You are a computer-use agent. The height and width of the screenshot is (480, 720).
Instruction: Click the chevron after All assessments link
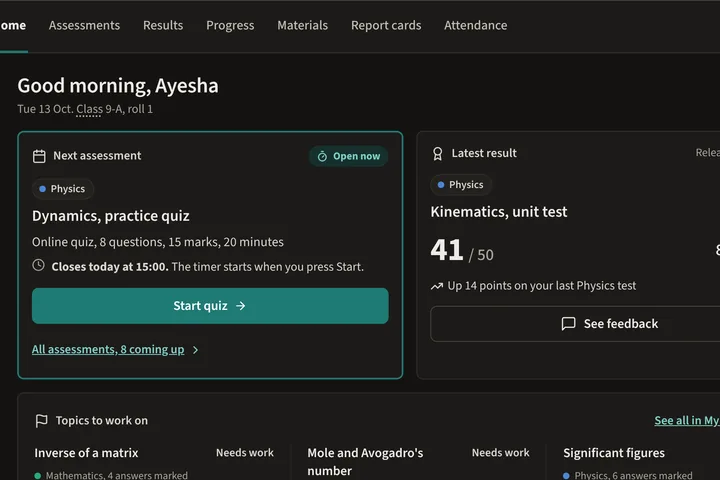click(196, 350)
